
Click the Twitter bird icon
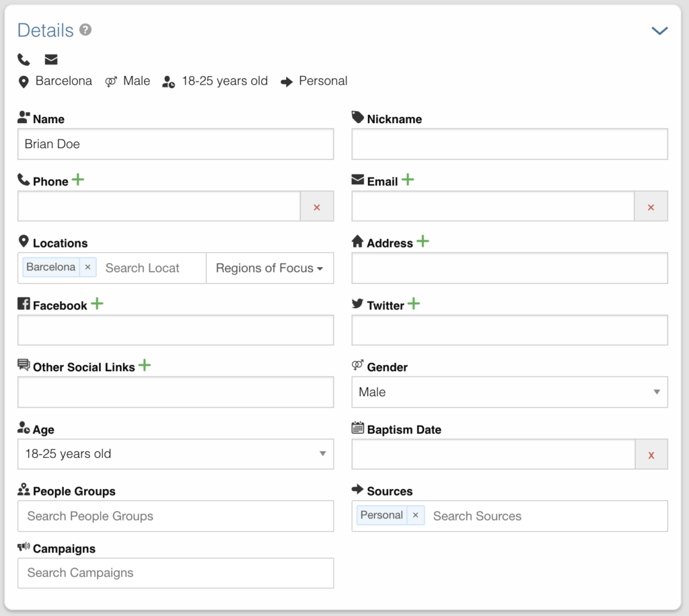click(x=358, y=303)
